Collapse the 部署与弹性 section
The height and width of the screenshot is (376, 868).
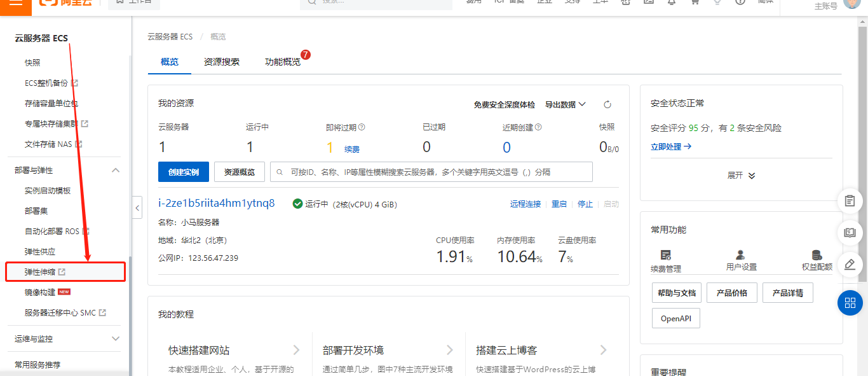116,171
